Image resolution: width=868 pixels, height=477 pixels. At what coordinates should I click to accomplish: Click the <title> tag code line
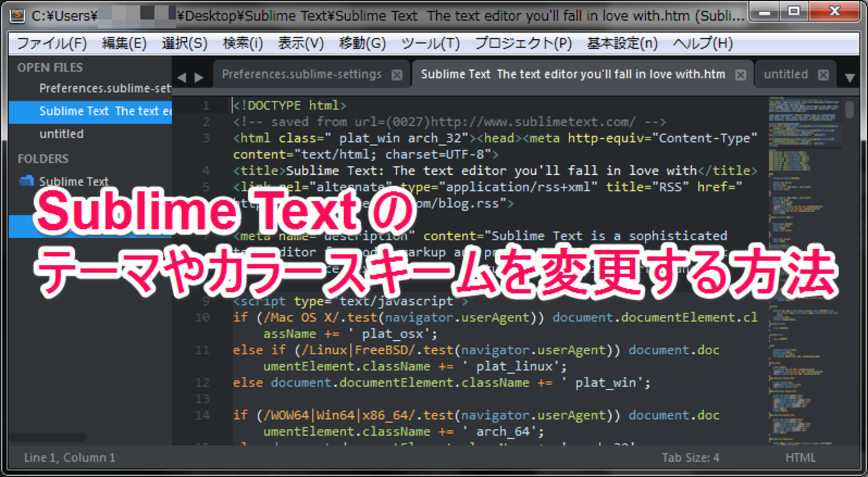pyautogui.click(x=495, y=171)
